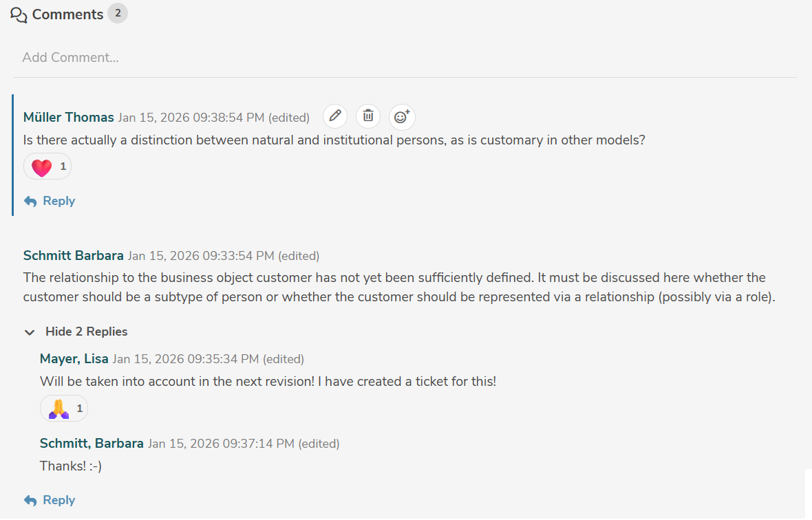Viewport: 812px width, 520px height.
Task: Edit Müller Thomas's comment with pencil icon
Action: coord(335,116)
